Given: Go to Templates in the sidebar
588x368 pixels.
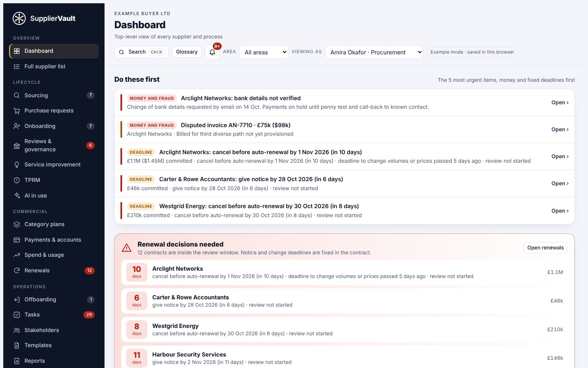Looking at the screenshot, I should pos(54,346).
